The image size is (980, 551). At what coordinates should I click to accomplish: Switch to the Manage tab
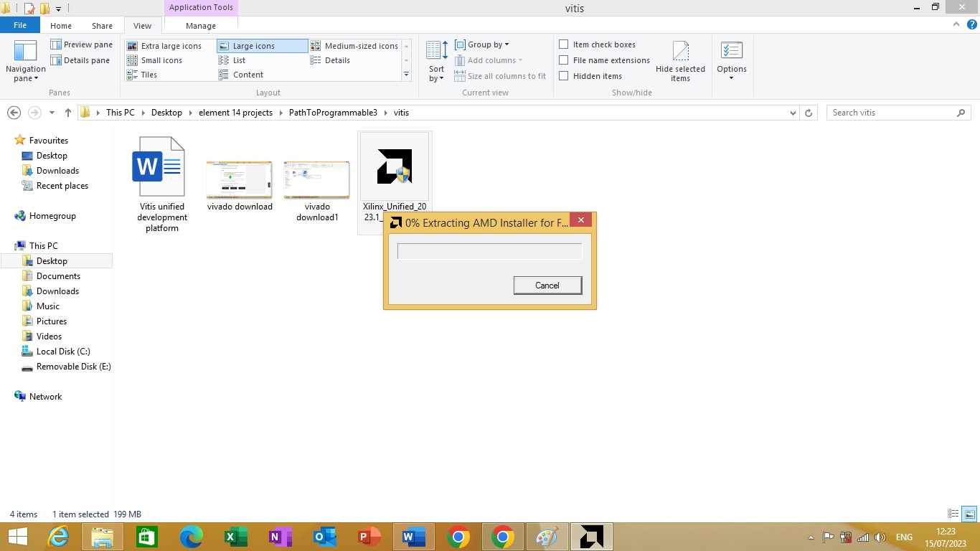coord(201,26)
